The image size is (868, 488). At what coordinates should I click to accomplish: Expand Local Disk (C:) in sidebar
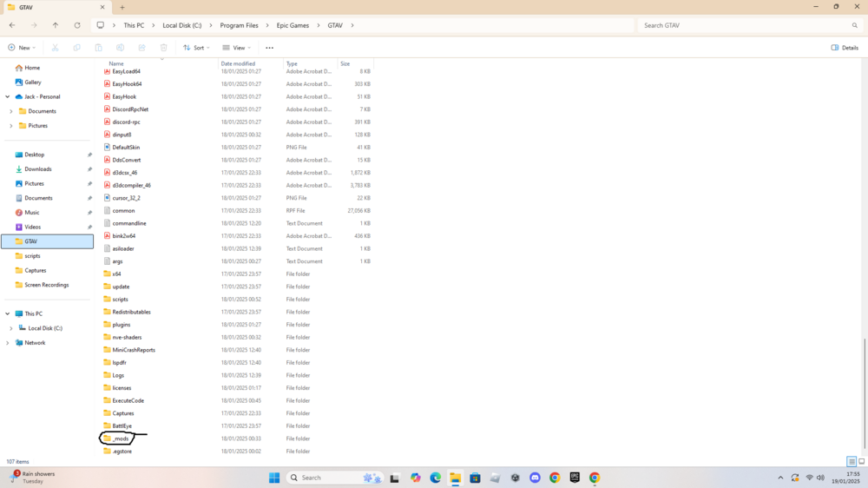point(11,328)
